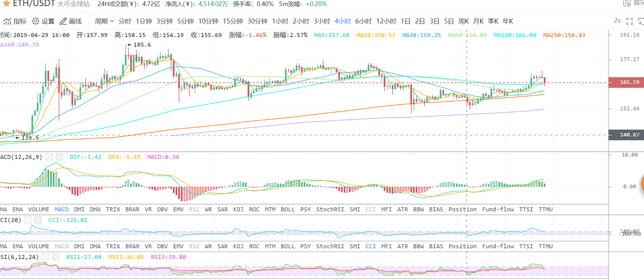The width and height of the screenshot is (644, 280).
Task: Open the 指标 indicators menu
Action: [15, 21]
